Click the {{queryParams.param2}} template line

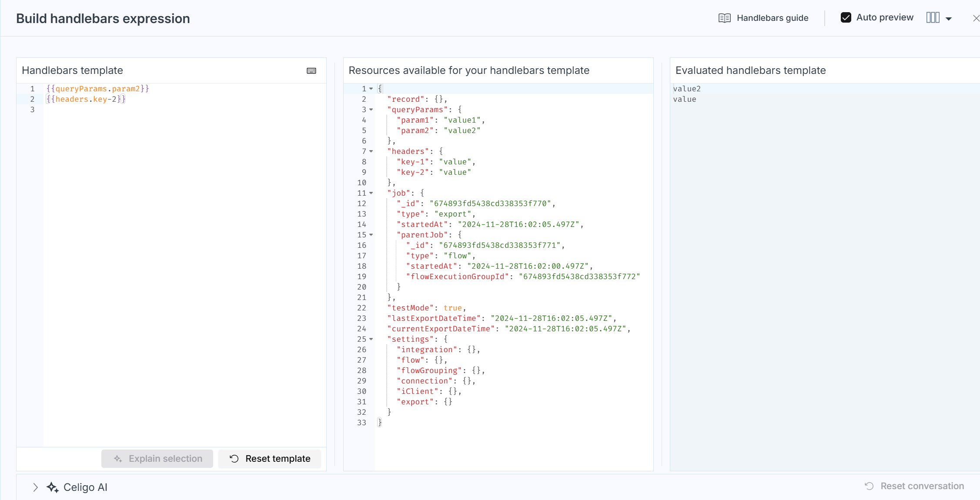(97, 89)
